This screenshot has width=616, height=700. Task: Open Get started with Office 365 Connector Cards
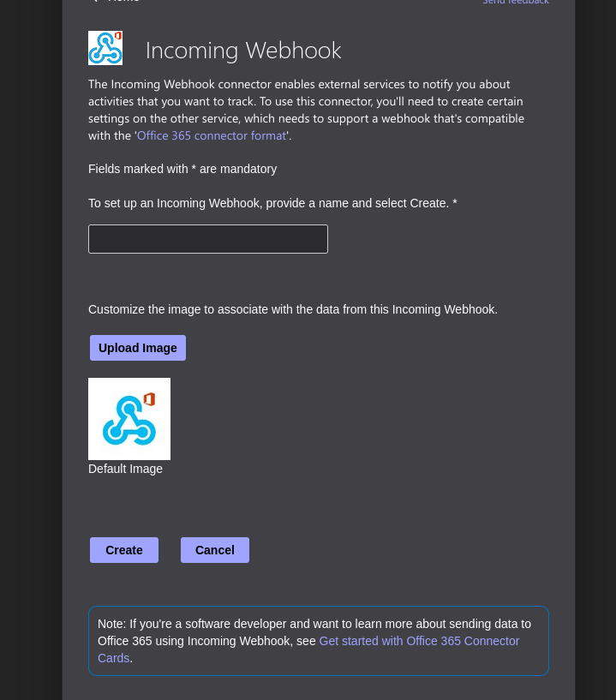(x=419, y=641)
